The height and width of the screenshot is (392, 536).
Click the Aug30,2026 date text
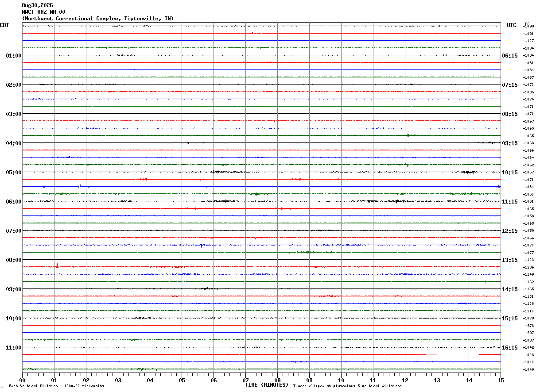(37, 5)
